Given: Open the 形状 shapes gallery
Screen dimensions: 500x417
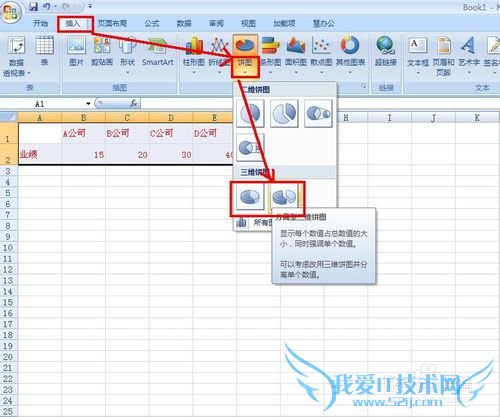Looking at the screenshot, I should pos(127,55).
